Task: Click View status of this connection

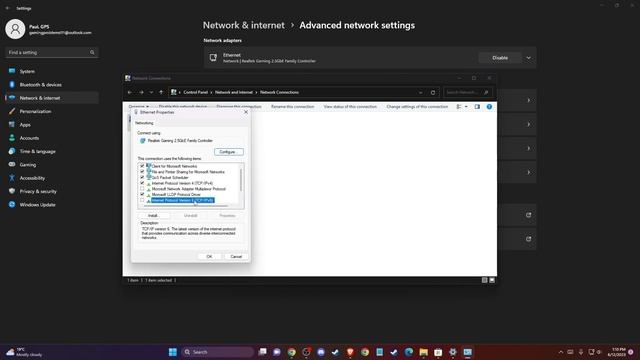Action: tap(350, 107)
